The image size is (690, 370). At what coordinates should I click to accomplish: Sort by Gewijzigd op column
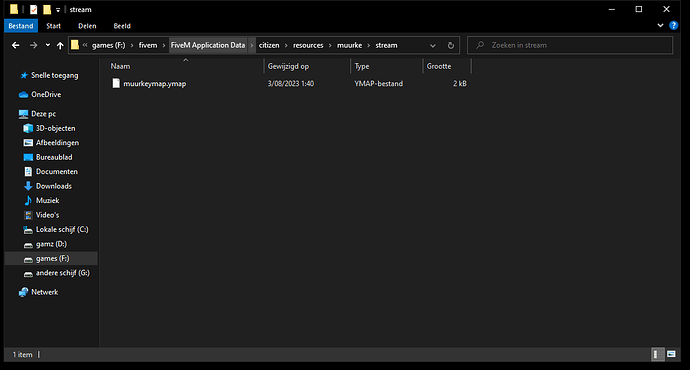coord(288,66)
